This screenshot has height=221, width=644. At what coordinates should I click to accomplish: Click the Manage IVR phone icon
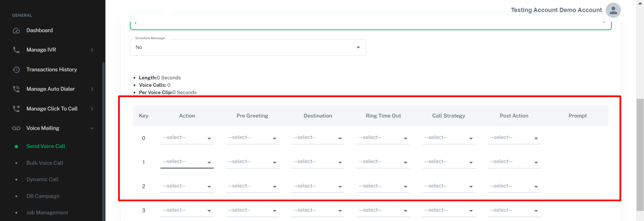[x=16, y=50]
